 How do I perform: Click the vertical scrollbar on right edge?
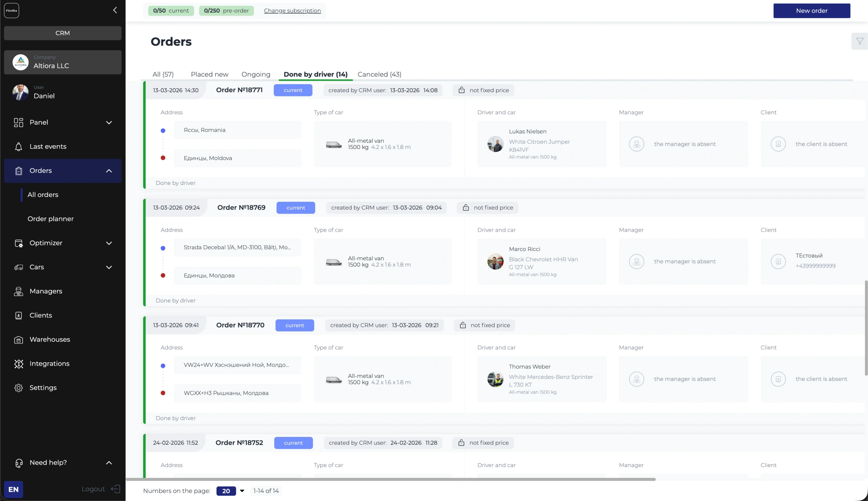coord(866,328)
